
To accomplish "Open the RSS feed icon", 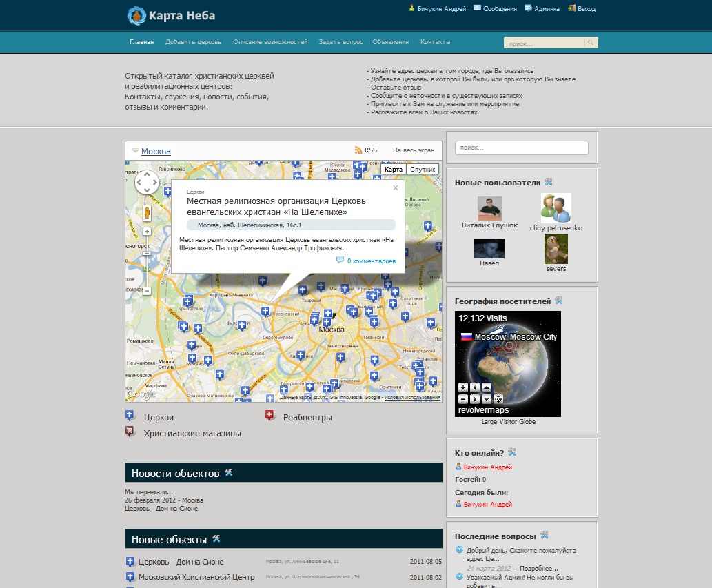I will pyautogui.click(x=358, y=150).
